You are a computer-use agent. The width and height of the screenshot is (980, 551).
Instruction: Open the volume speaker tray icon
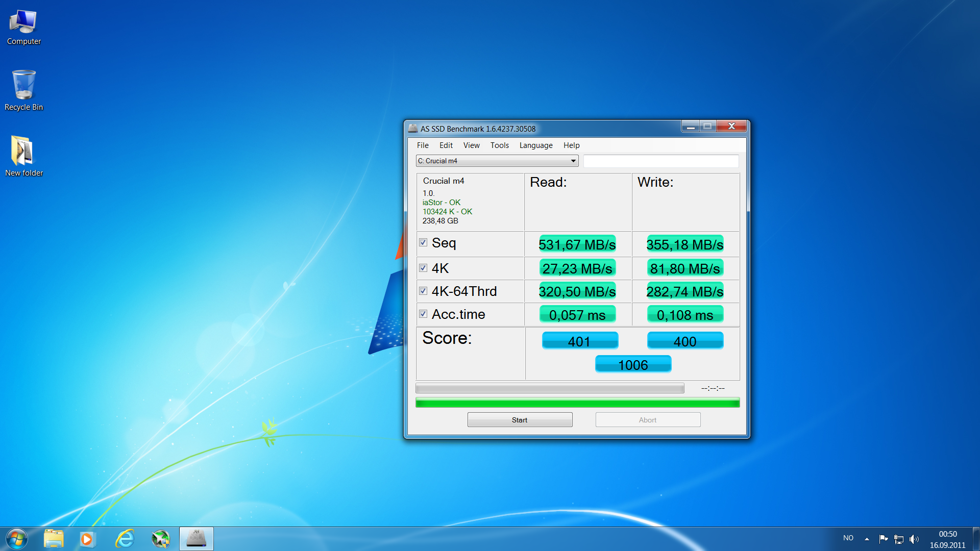pos(914,539)
